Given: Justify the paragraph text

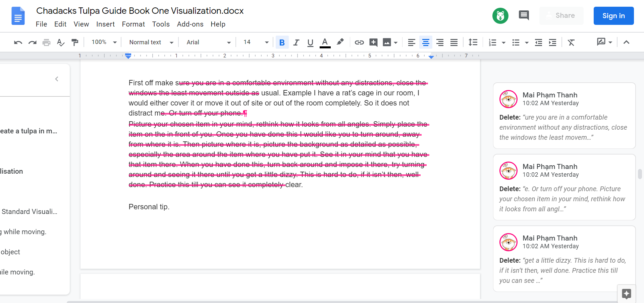Looking at the screenshot, I should 454,42.
